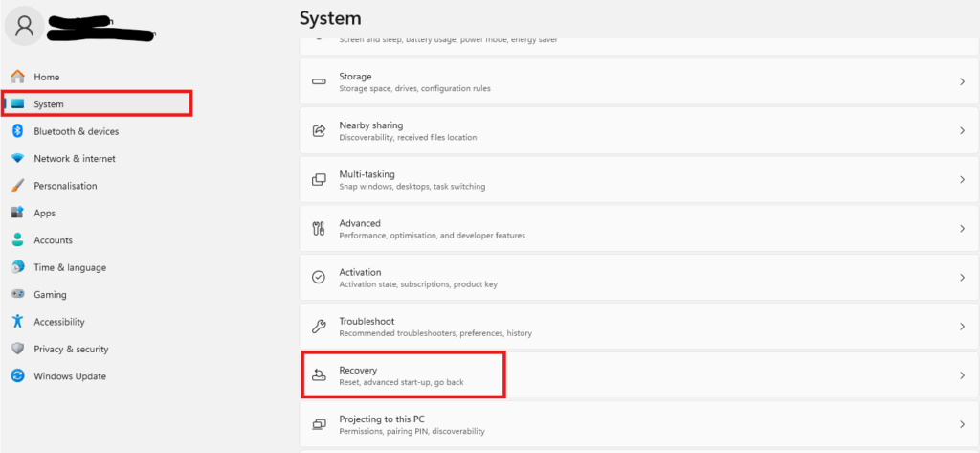
Task: Click the Nearby sharing title text
Action: coord(371,125)
